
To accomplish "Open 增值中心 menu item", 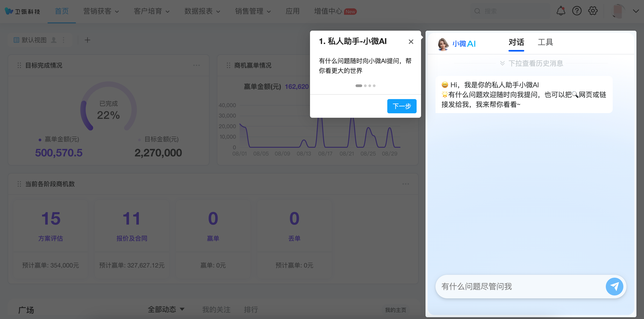I will click(328, 11).
